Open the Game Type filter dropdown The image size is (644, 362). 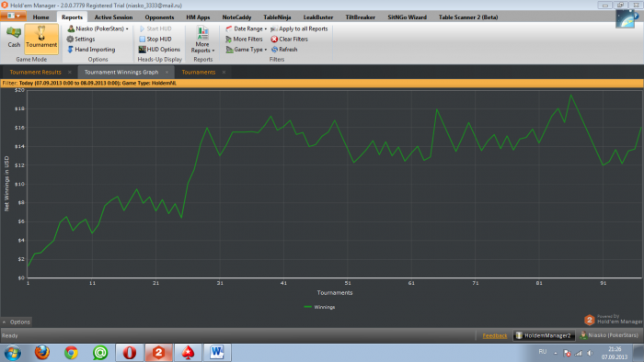246,50
